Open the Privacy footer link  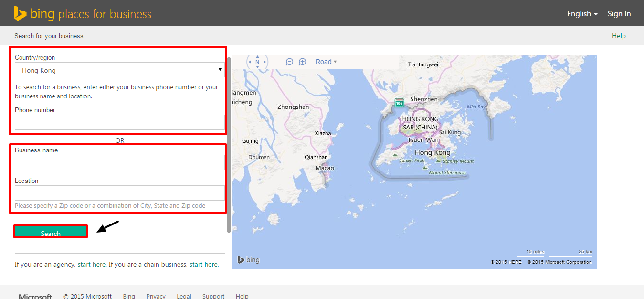pos(156,296)
